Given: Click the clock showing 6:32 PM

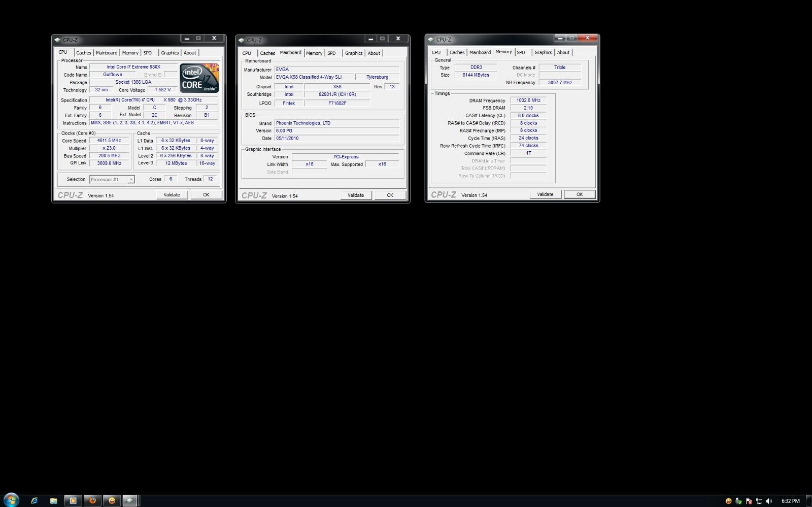Looking at the screenshot, I should [x=791, y=501].
